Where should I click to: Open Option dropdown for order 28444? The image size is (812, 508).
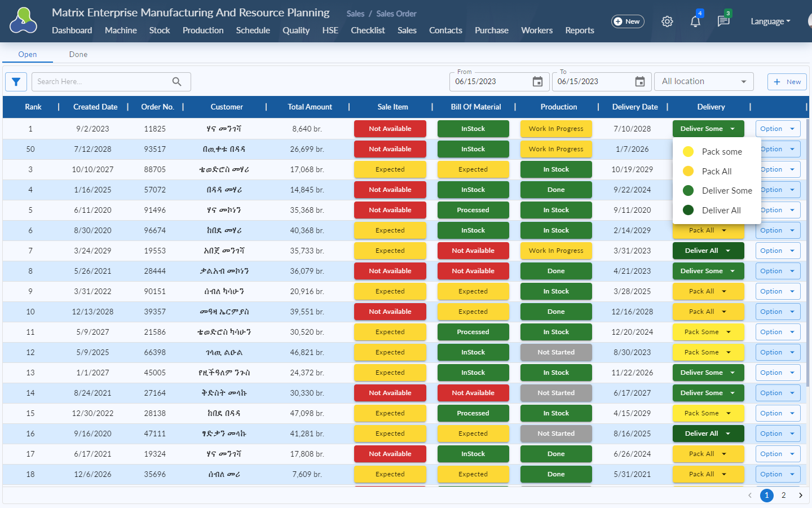point(778,271)
